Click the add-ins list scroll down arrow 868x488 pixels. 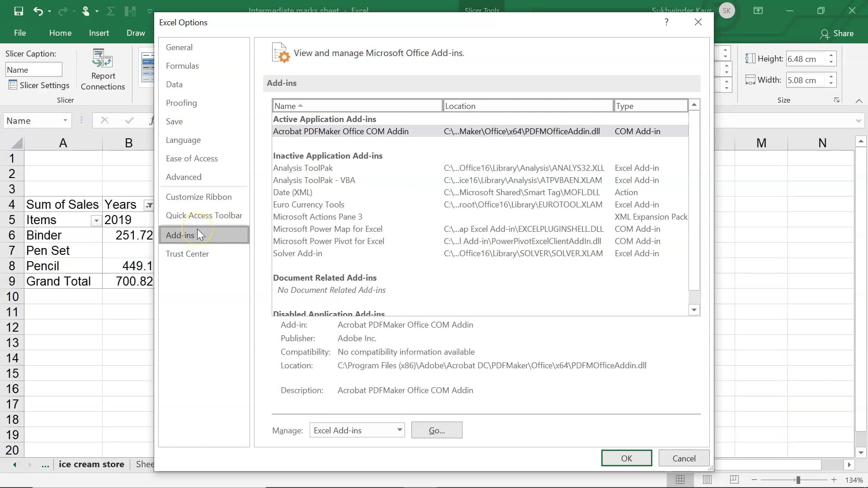[694, 310]
